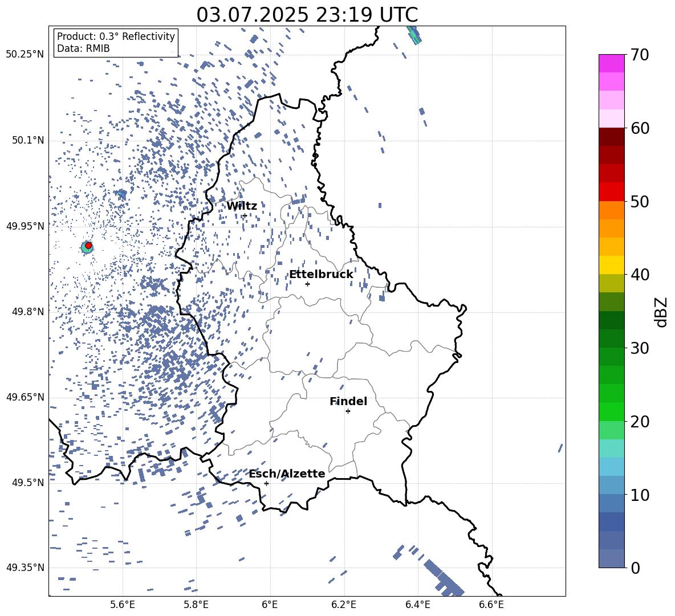
Task: Click the 6.6°E longitude label
Action: click(x=491, y=605)
